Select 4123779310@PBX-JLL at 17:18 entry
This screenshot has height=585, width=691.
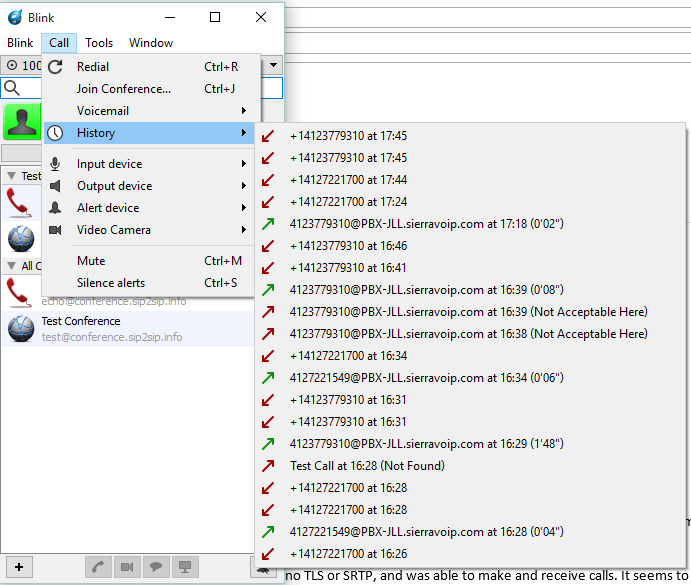pos(470,224)
